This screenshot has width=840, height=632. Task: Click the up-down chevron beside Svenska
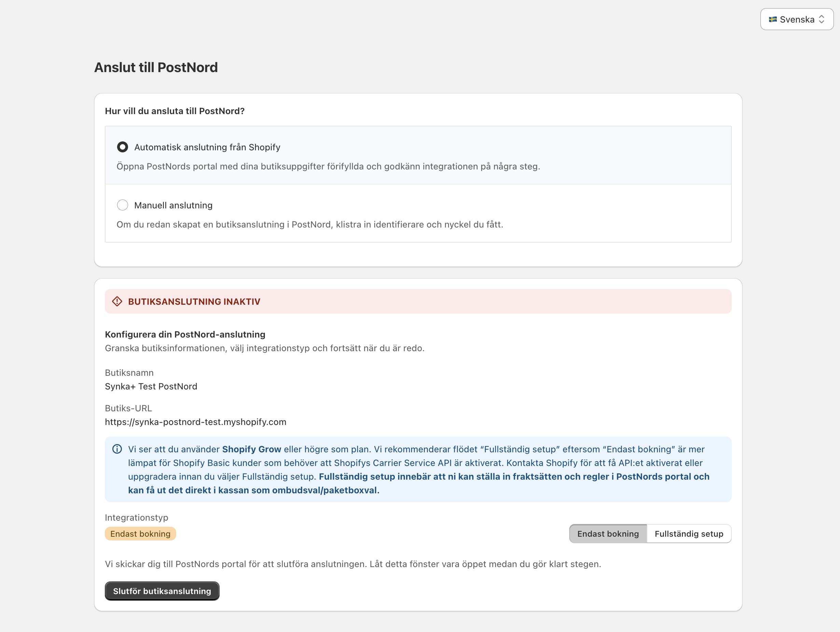pyautogui.click(x=822, y=19)
